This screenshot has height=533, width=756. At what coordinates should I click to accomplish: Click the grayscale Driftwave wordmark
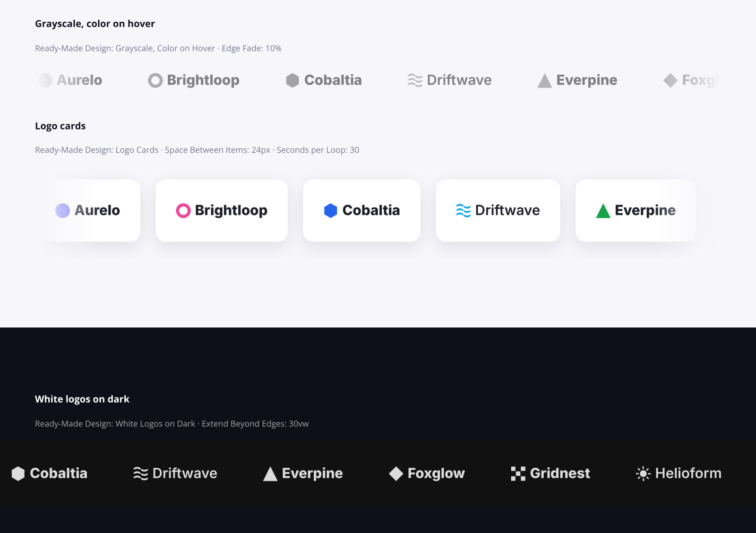[459, 80]
